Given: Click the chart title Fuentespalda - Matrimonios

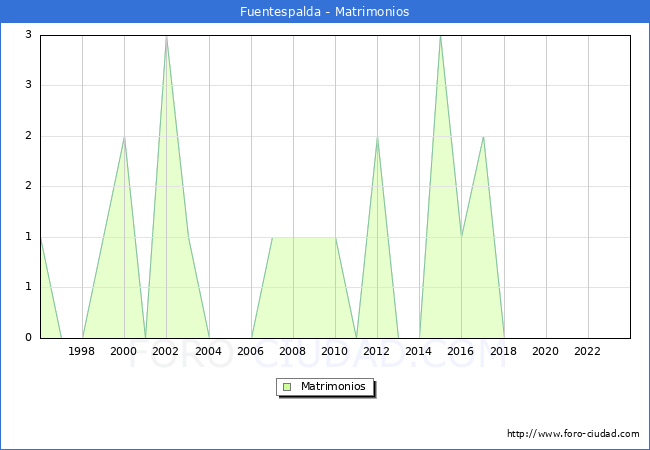Looking at the screenshot, I should point(324,12).
